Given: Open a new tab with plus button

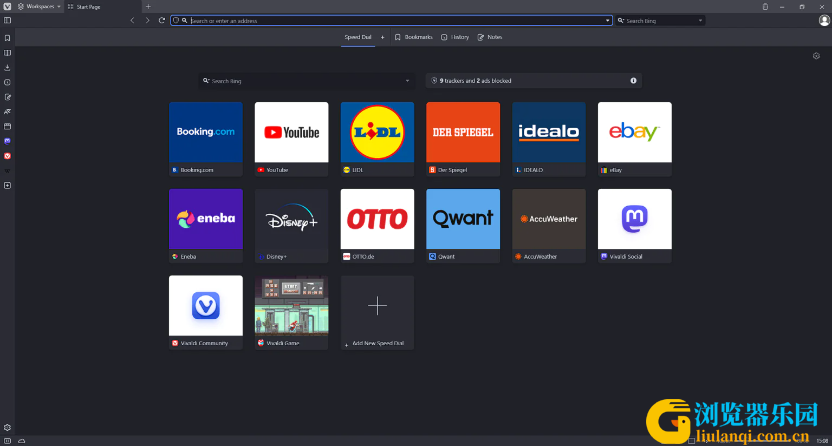Looking at the screenshot, I should pyautogui.click(x=148, y=7).
